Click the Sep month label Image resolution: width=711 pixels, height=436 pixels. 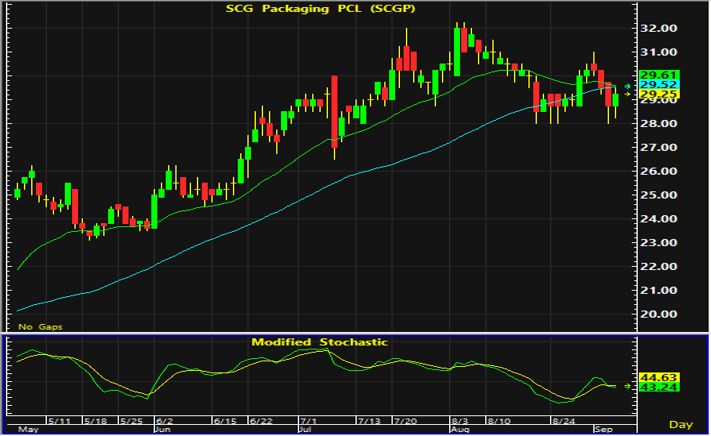click(x=604, y=429)
